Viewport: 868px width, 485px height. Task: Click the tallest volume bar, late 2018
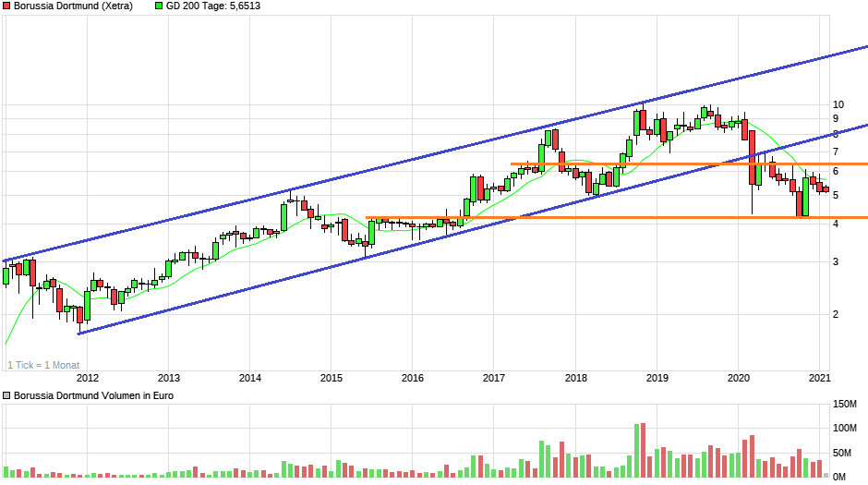[x=643, y=450]
